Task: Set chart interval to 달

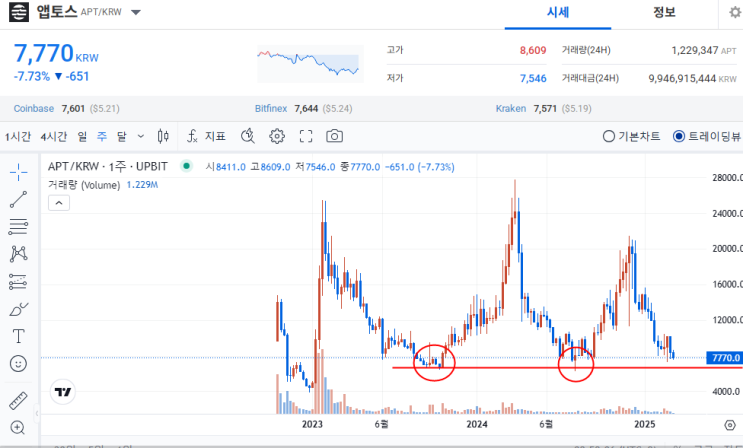Action: 122,137
